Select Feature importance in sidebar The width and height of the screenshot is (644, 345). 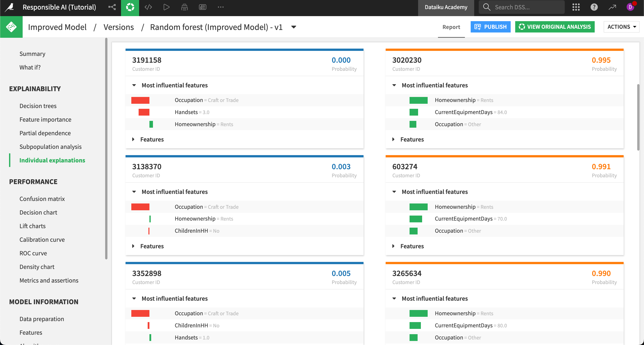45,119
